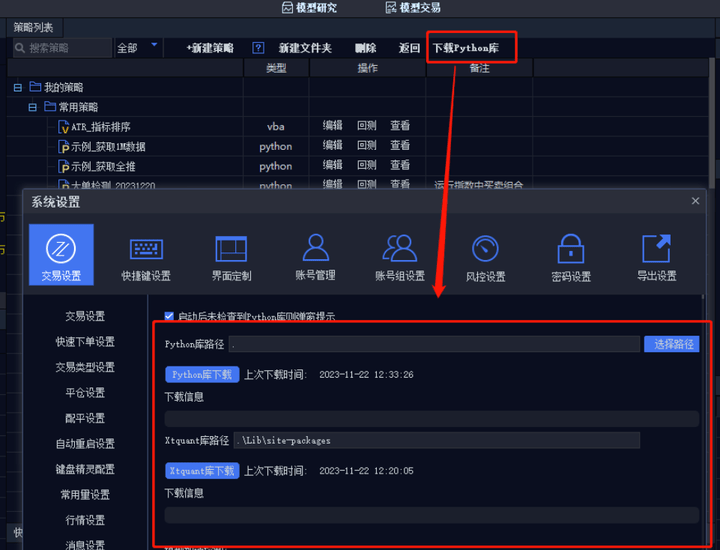Click python file icon of 示例_获取全推
Image resolution: width=720 pixels, height=550 pixels.
(x=63, y=166)
